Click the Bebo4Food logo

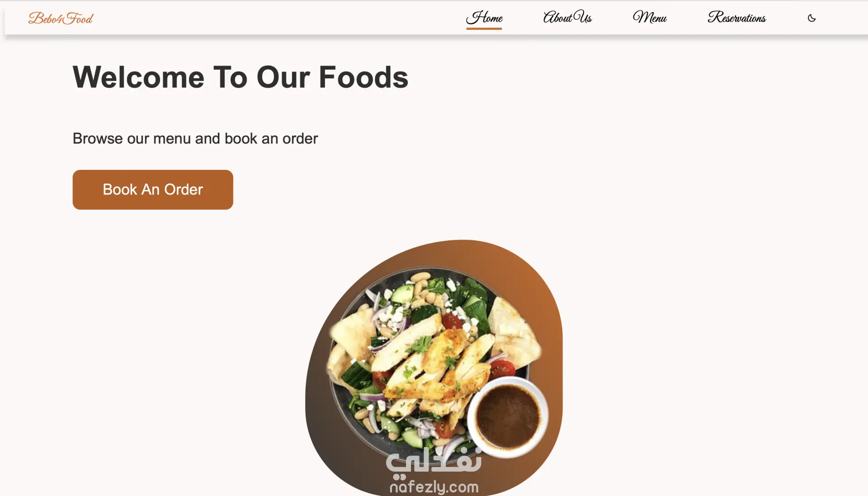click(61, 18)
